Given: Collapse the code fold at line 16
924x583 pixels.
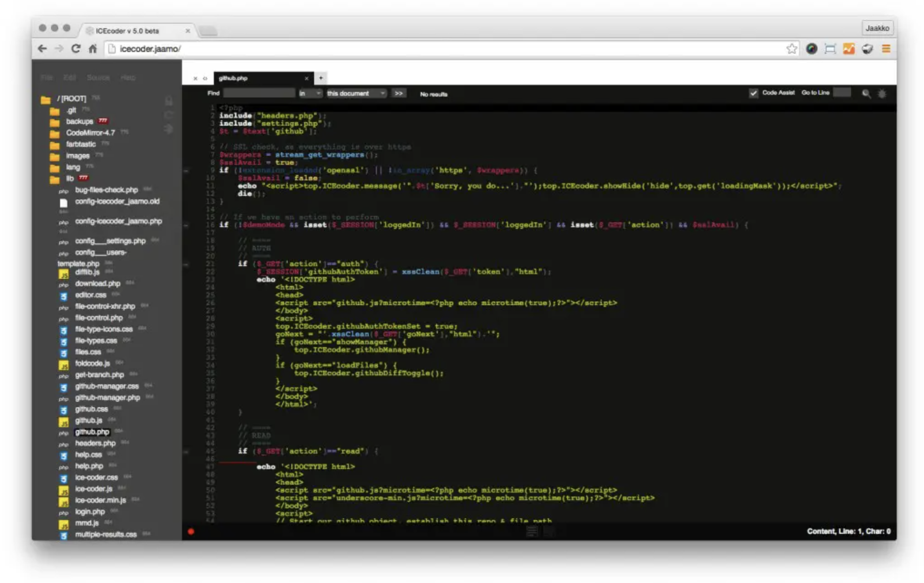Looking at the screenshot, I should (186, 225).
